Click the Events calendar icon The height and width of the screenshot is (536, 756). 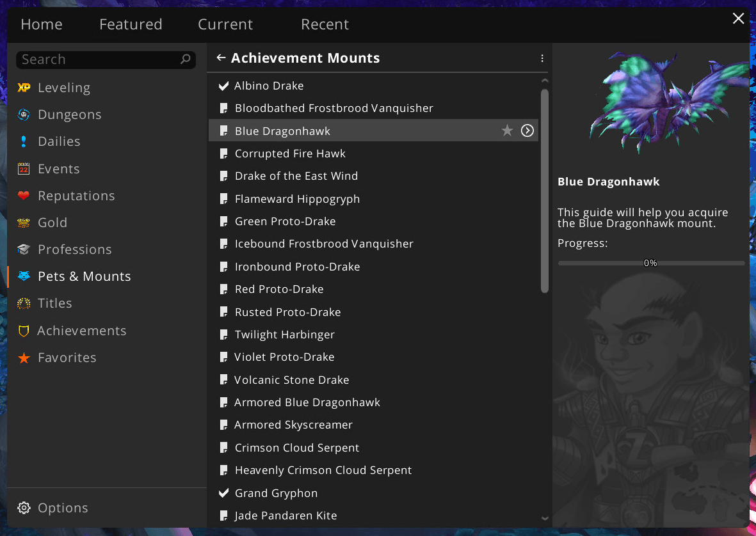24,169
